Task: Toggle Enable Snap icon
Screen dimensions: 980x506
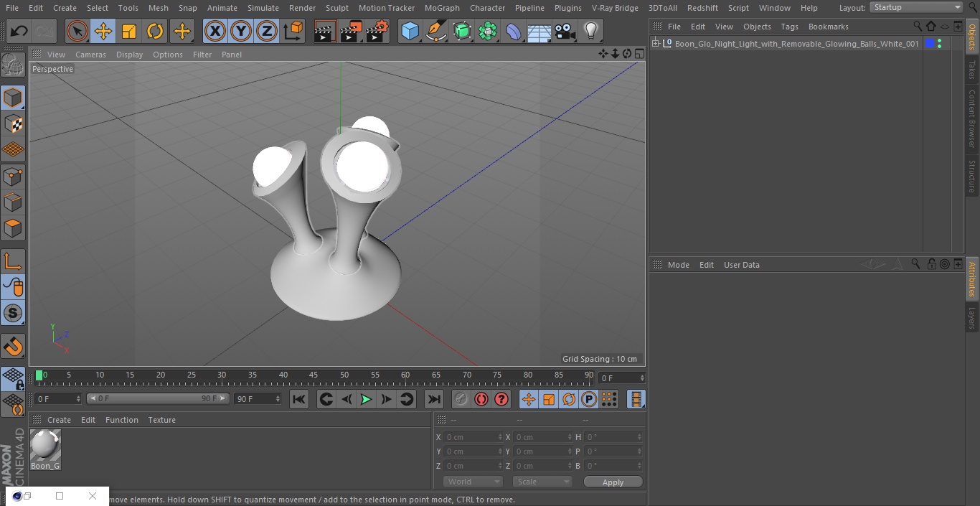Action: pyautogui.click(x=13, y=313)
